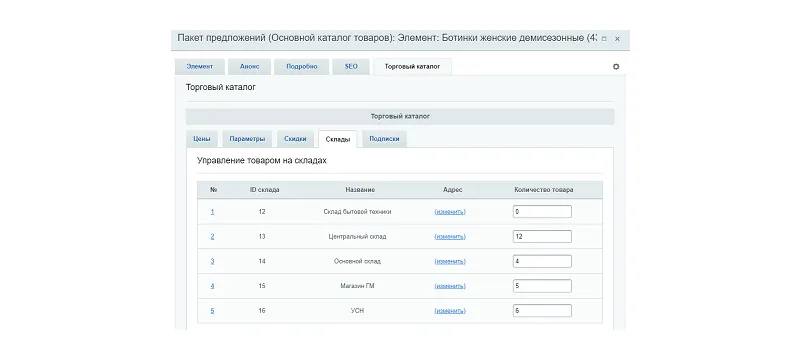Click изменить for Магазин ГМ
Screen dimensions: 800x360
450,286
